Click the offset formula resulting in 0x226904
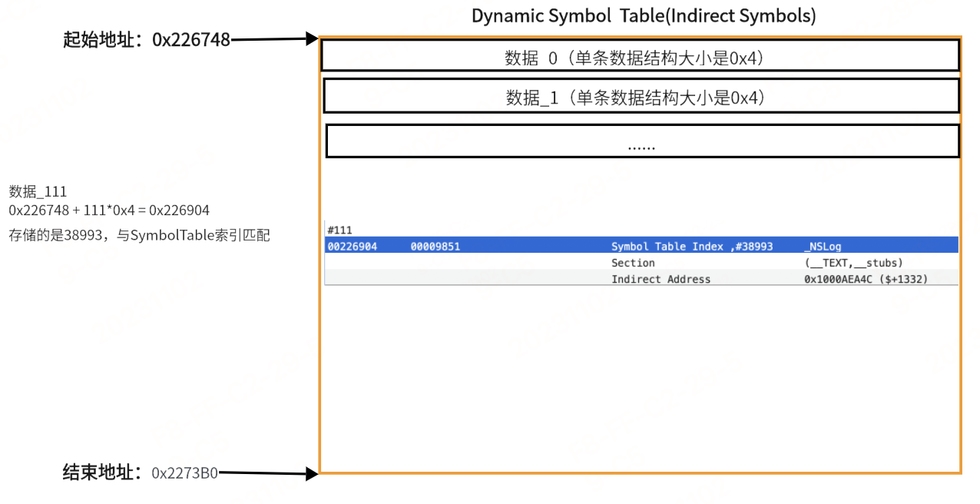This screenshot has width=980, height=504. (x=109, y=210)
